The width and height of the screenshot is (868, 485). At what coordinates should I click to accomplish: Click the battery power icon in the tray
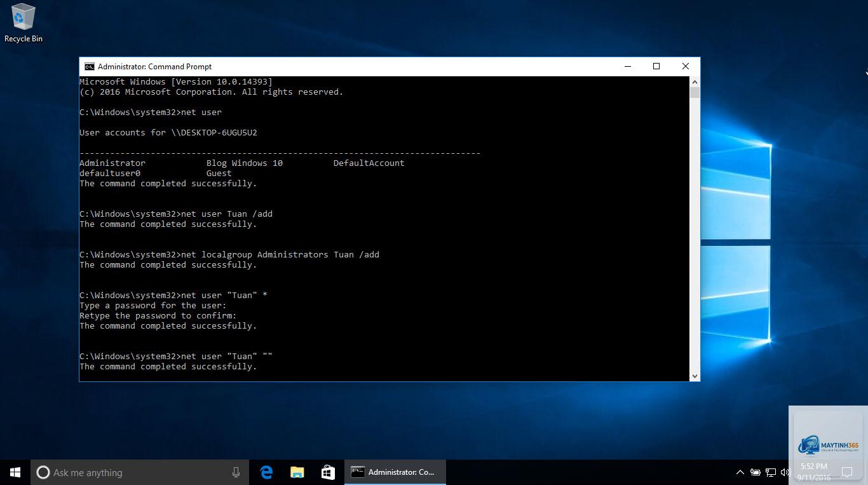pos(755,472)
